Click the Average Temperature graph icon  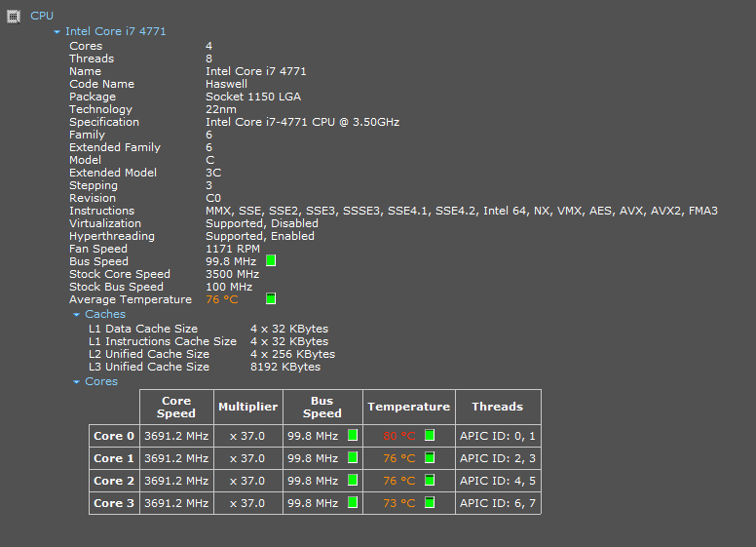pyautogui.click(x=271, y=298)
